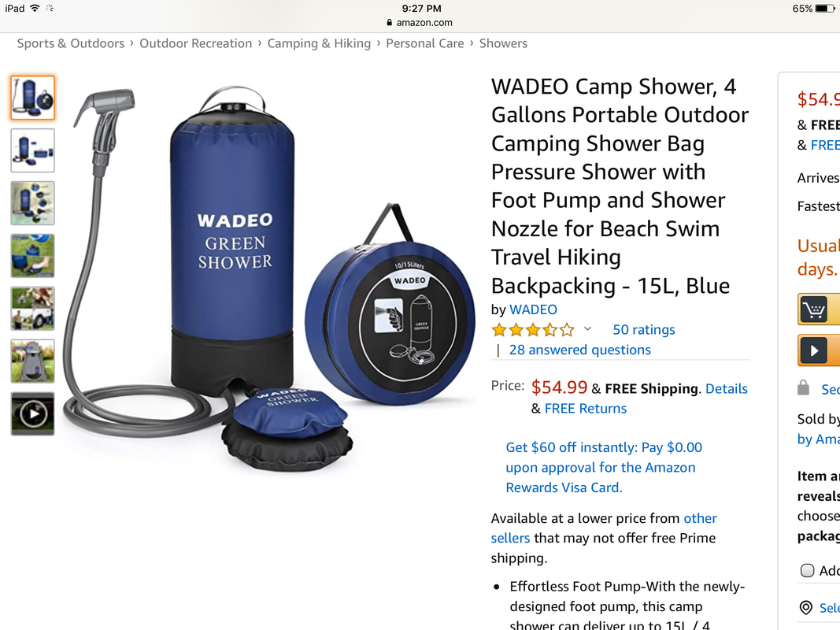The height and width of the screenshot is (630, 840).
Task: Select the first product image thumbnail
Action: coord(33,98)
